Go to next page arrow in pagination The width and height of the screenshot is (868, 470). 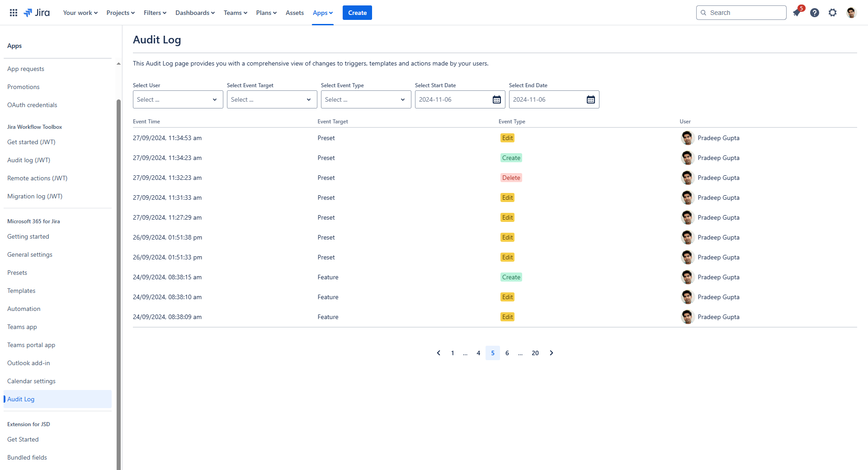551,353
